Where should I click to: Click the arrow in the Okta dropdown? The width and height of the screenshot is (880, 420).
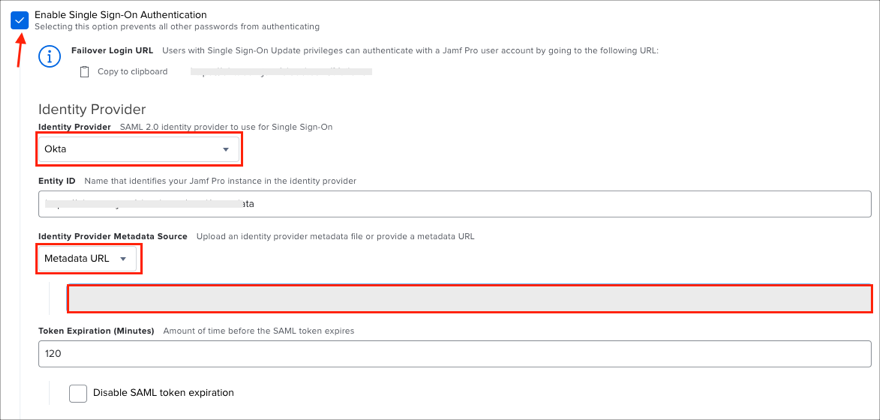(226, 150)
